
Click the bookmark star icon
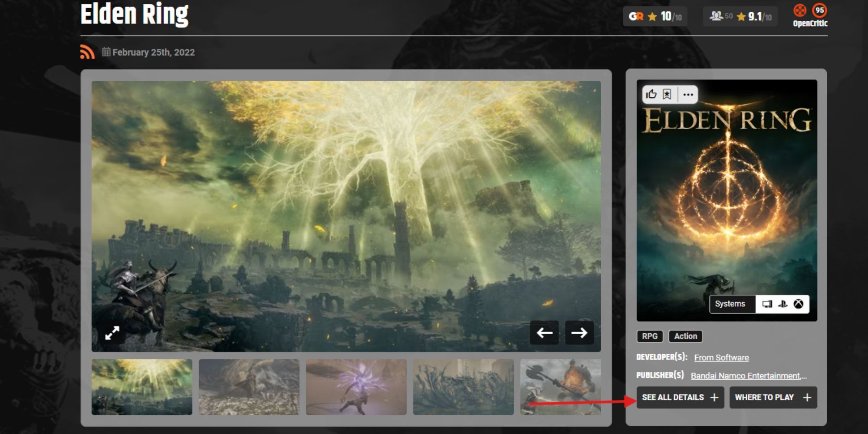(667, 94)
